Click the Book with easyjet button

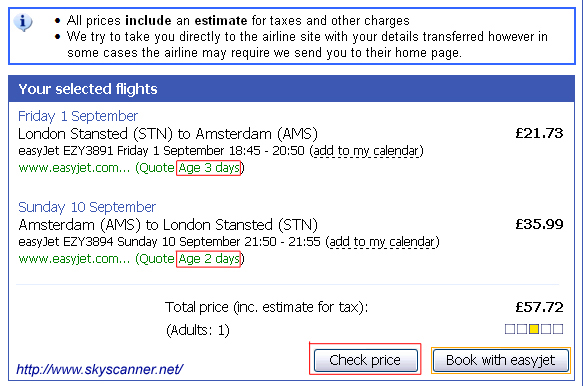pos(500,360)
